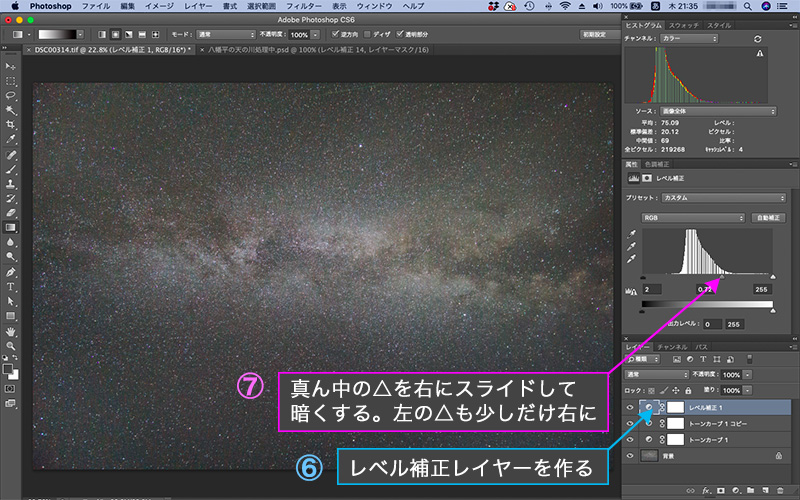Hide the トーンカーブ 1 layer

pyautogui.click(x=630, y=439)
